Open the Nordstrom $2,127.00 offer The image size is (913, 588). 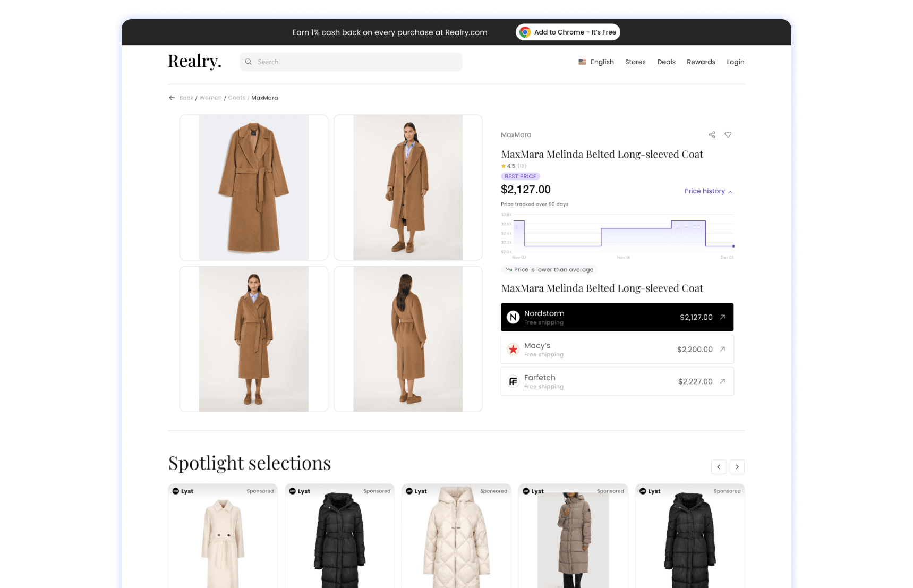[617, 317]
